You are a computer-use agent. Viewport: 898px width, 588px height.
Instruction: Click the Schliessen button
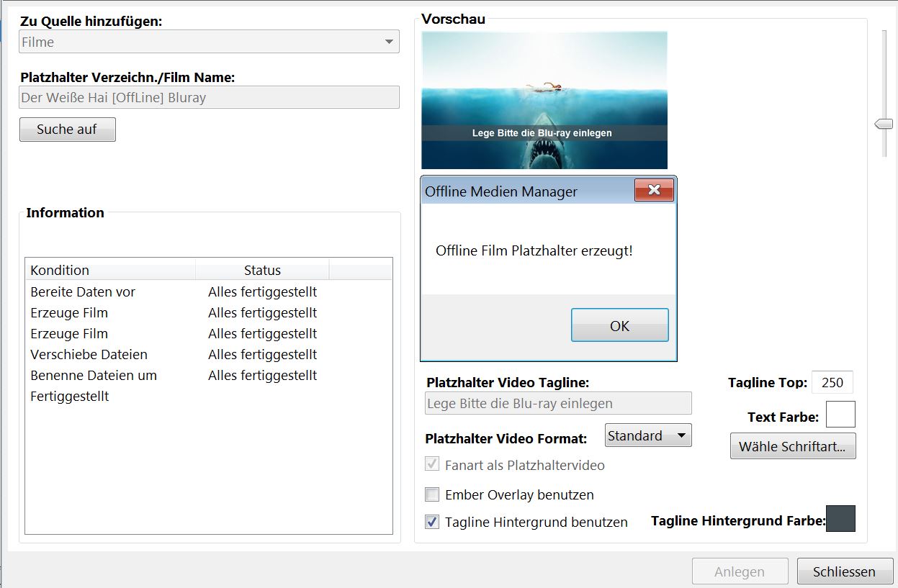point(845,571)
